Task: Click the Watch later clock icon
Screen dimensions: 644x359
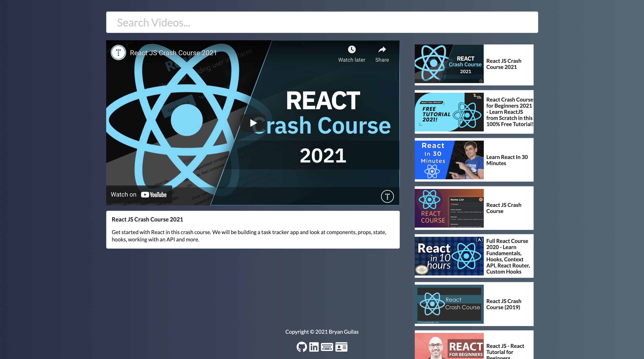Action: pos(352,49)
